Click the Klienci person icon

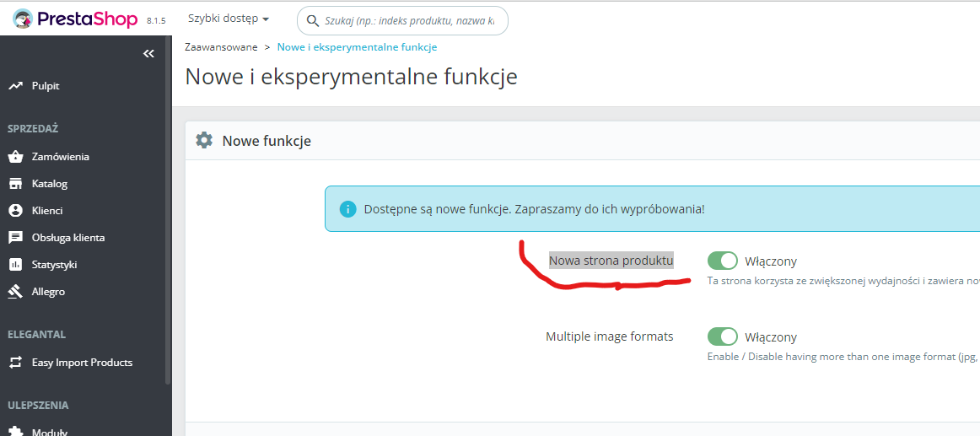coord(16,211)
